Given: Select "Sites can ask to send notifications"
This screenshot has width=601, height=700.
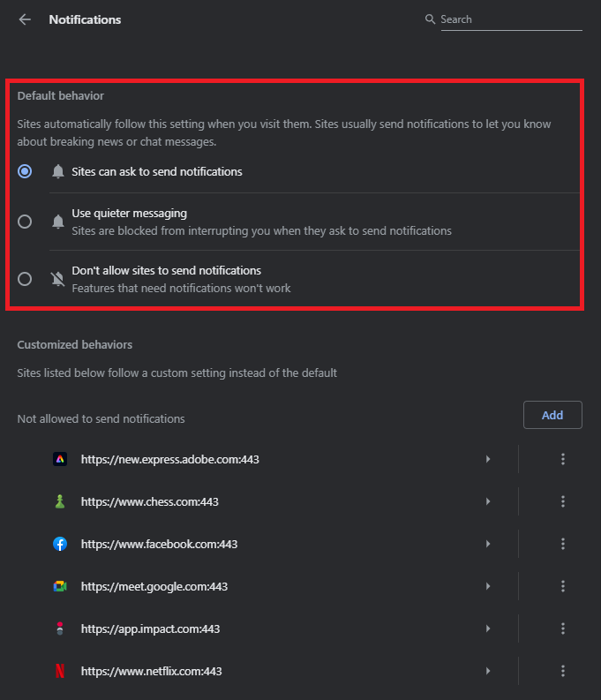Looking at the screenshot, I should pyautogui.click(x=25, y=171).
